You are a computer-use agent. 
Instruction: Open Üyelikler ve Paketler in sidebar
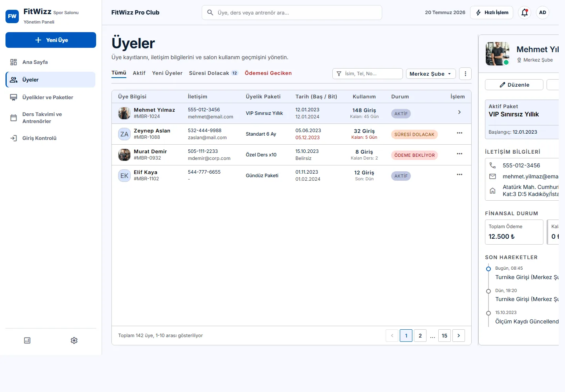tap(51, 97)
